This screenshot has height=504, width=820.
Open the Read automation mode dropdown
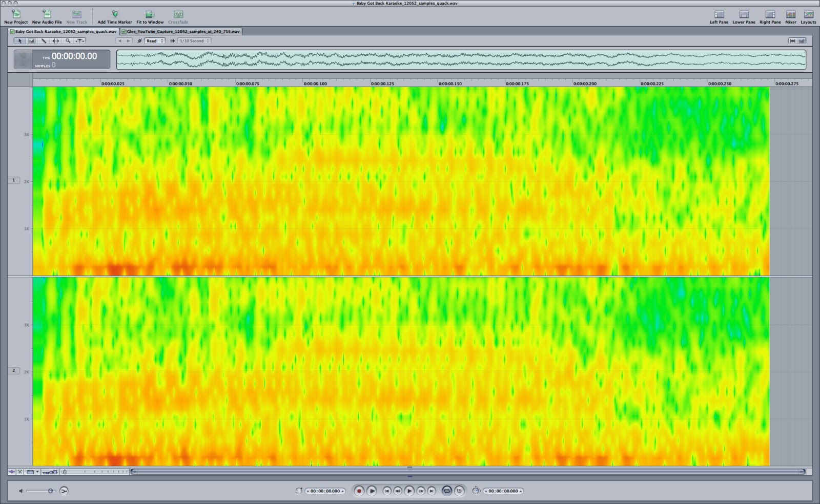pyautogui.click(x=154, y=41)
